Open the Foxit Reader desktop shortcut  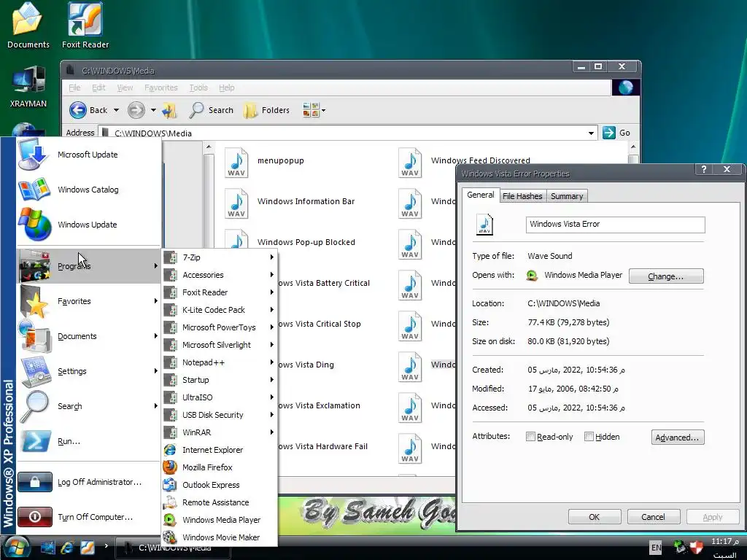click(85, 26)
